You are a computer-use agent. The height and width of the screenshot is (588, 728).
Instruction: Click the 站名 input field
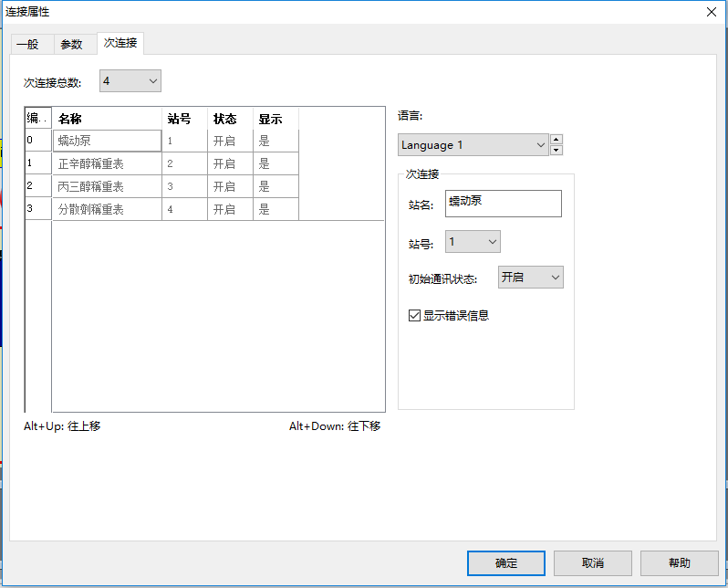(503, 204)
